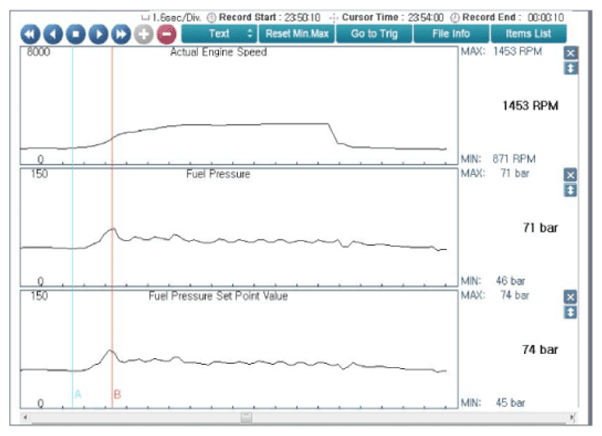Click the red minus zoom-out icon
The height and width of the screenshot is (436, 602).
click(x=166, y=34)
